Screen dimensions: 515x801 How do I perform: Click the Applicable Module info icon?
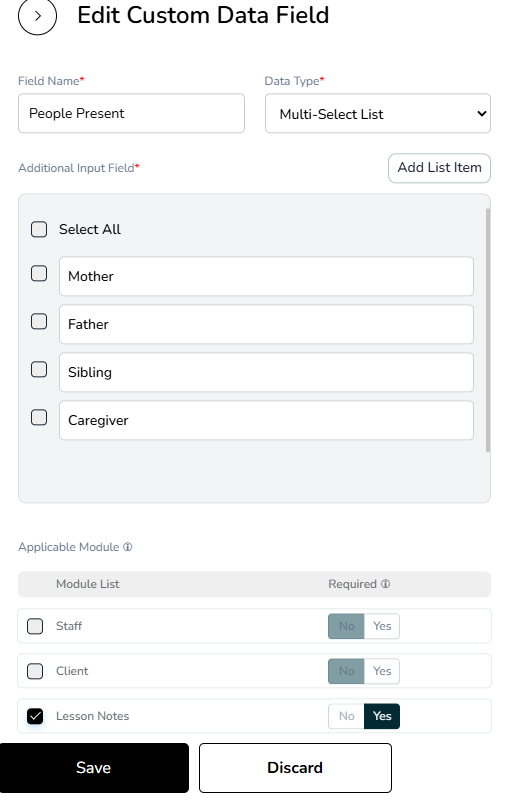[x=128, y=547]
